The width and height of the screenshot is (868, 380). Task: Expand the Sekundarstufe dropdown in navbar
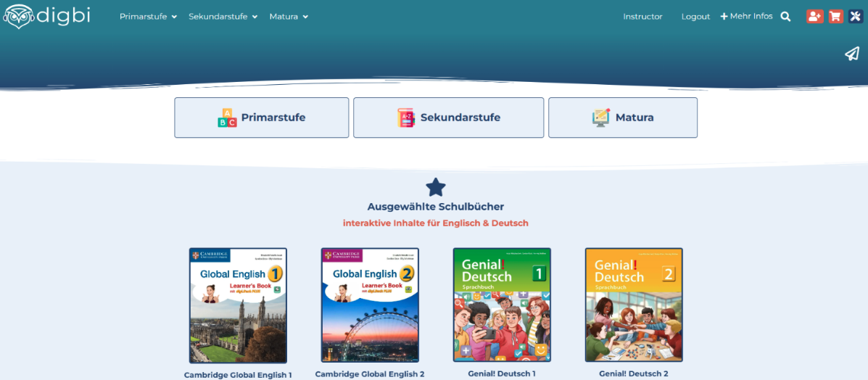click(223, 17)
